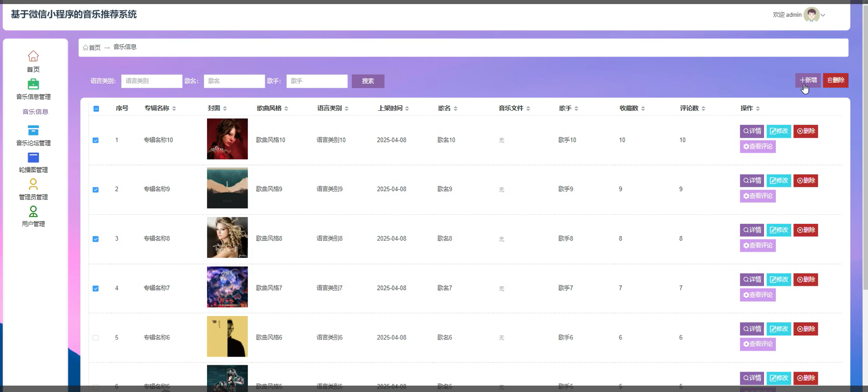The image size is (868, 392).
Task: Click 查看评论 for 专辑名称9
Action: [x=758, y=196]
